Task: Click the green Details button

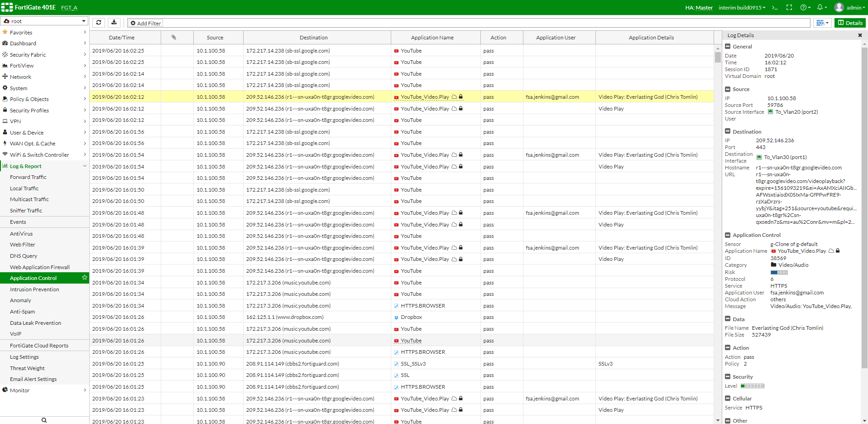Action: click(850, 23)
